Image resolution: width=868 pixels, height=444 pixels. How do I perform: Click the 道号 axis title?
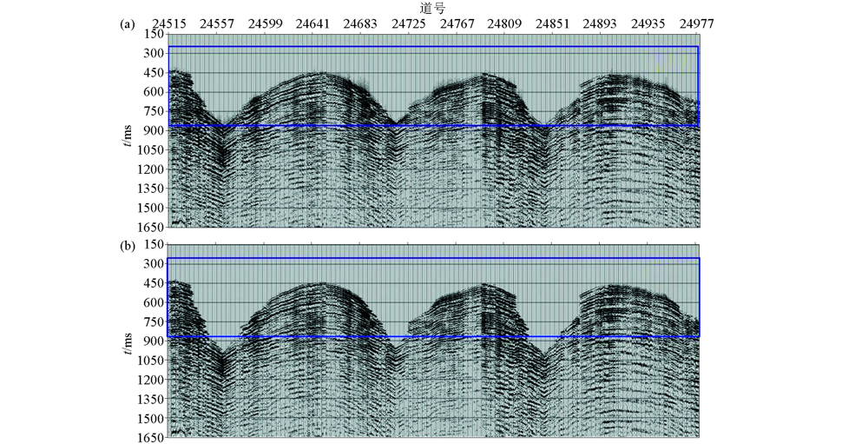pyautogui.click(x=433, y=9)
